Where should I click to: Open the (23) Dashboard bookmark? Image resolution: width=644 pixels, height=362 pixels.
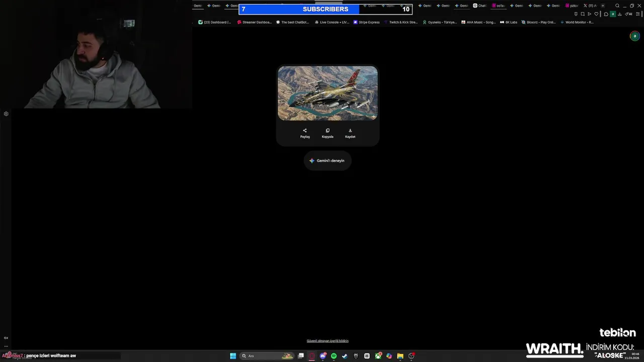[x=215, y=22]
